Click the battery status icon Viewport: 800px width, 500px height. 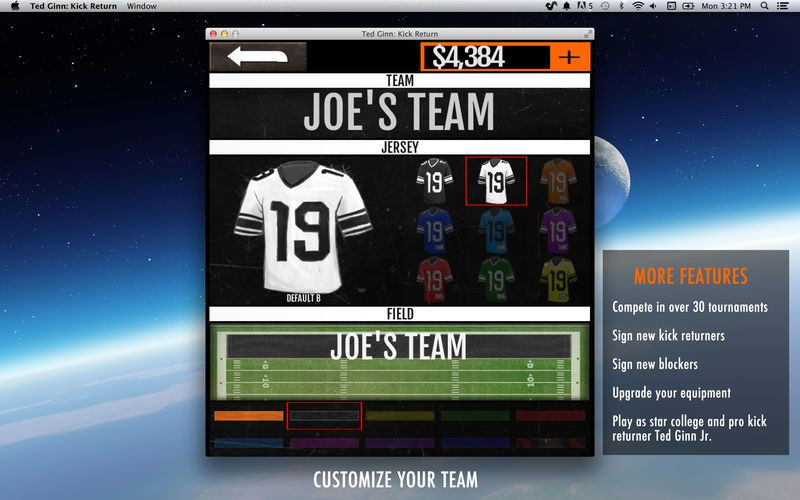coord(688,6)
